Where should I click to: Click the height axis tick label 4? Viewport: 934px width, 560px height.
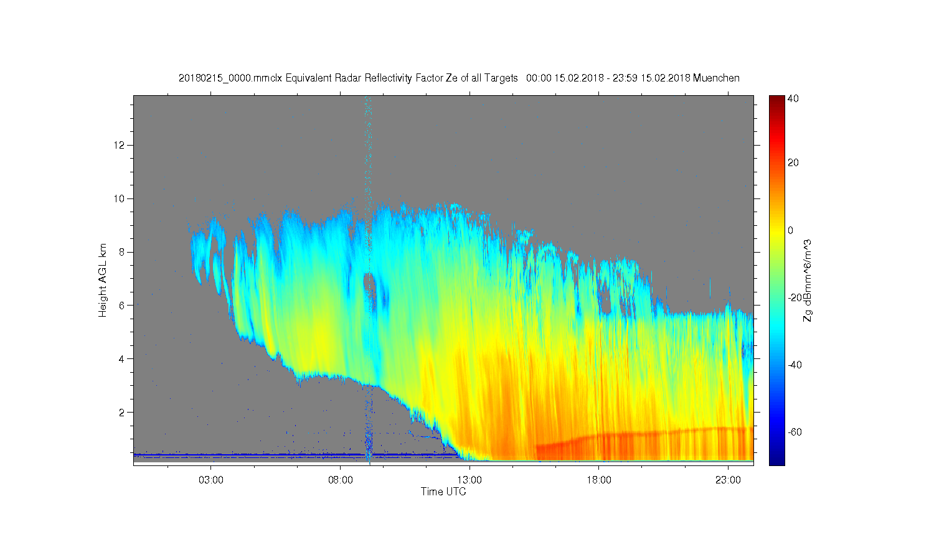pos(123,358)
